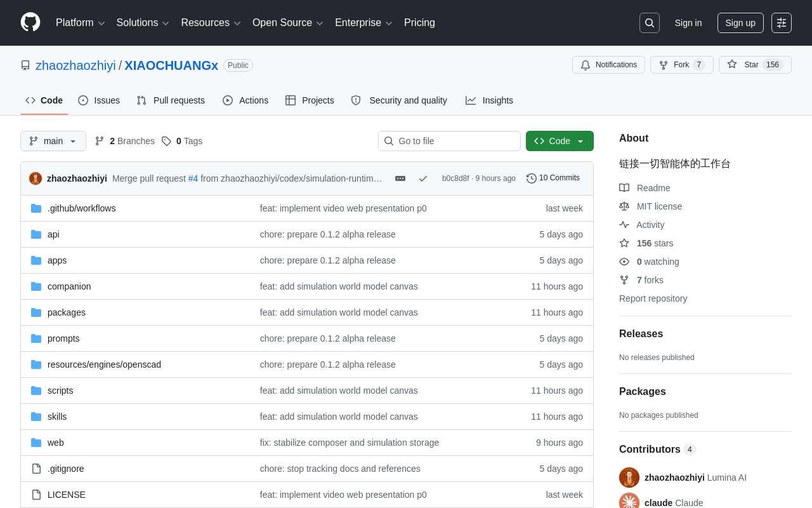The height and width of the screenshot is (508, 812).
Task: Open the appearance settings icon next to Sign up
Action: tap(782, 23)
